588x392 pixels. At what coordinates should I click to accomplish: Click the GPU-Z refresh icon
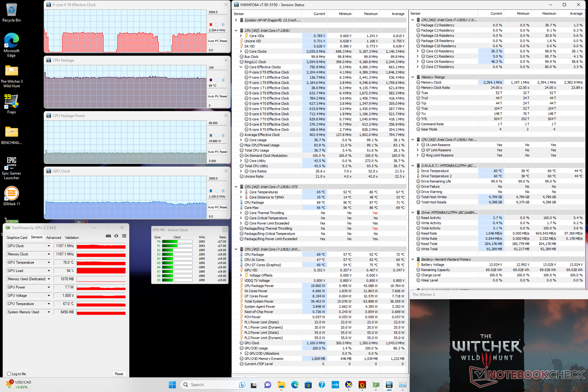116,236
